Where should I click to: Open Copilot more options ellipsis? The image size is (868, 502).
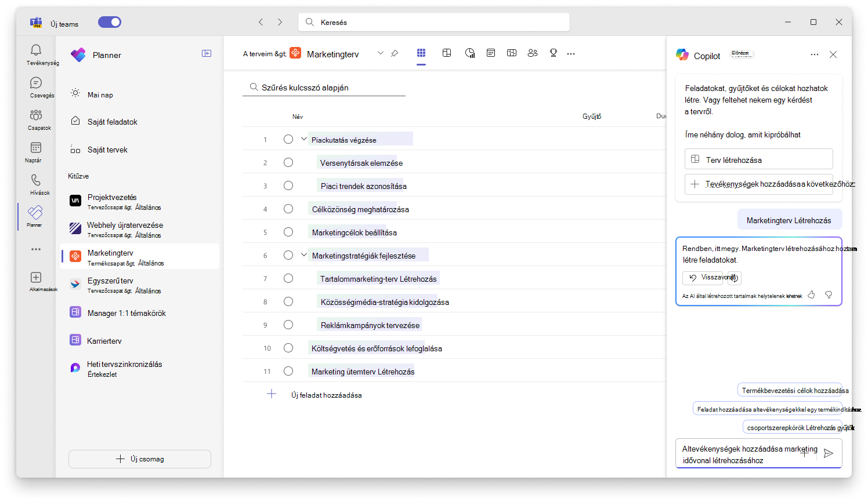click(x=815, y=54)
